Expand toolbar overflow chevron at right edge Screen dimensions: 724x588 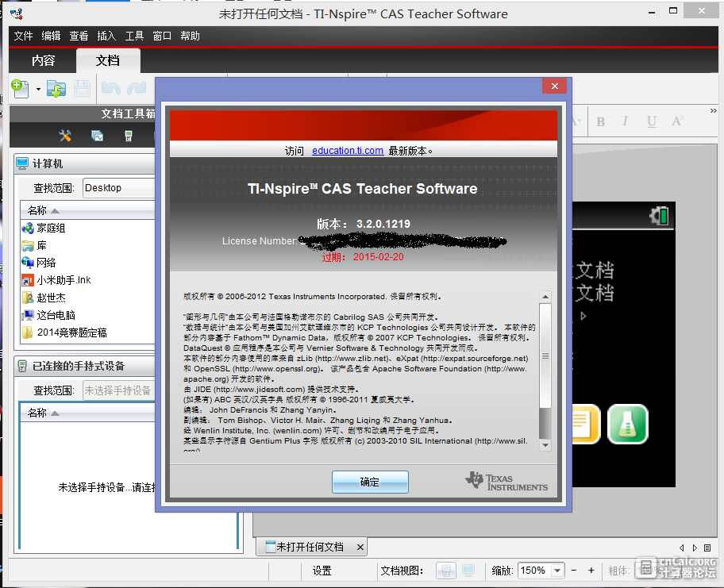[714, 111]
